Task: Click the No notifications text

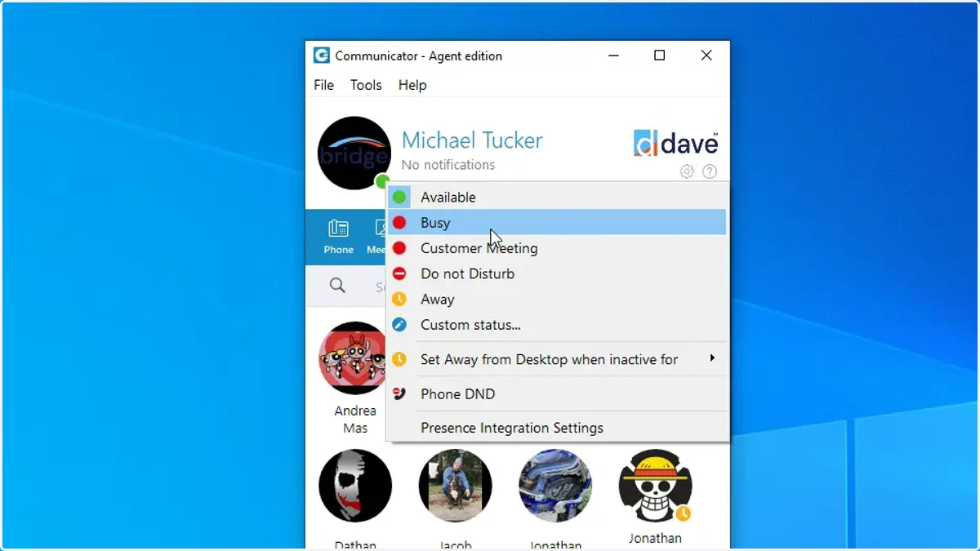Action: pyautogui.click(x=448, y=165)
